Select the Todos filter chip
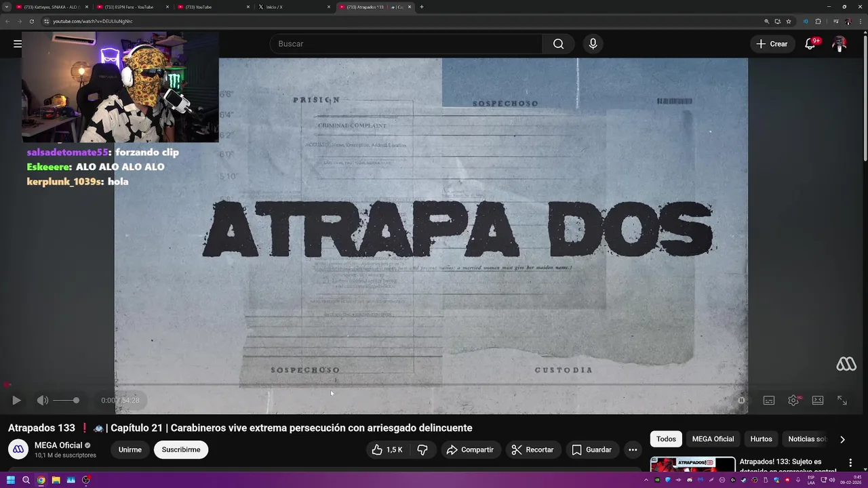Image resolution: width=868 pixels, height=488 pixels. point(666,439)
